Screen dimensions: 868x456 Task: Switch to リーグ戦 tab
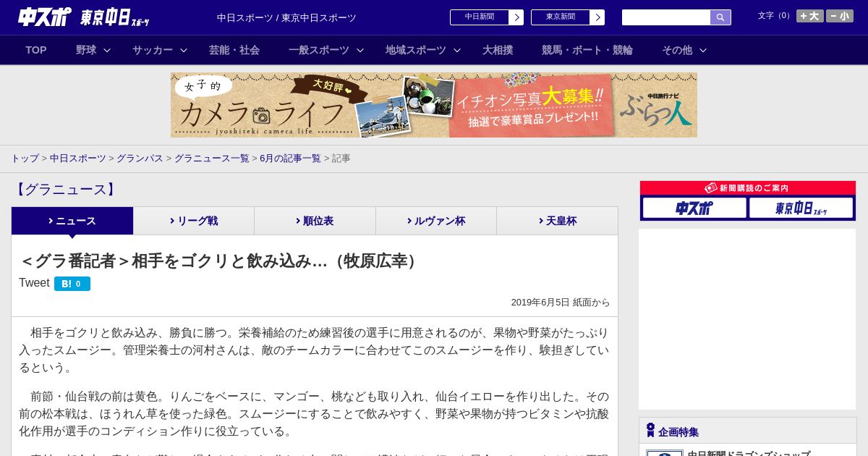tap(194, 221)
